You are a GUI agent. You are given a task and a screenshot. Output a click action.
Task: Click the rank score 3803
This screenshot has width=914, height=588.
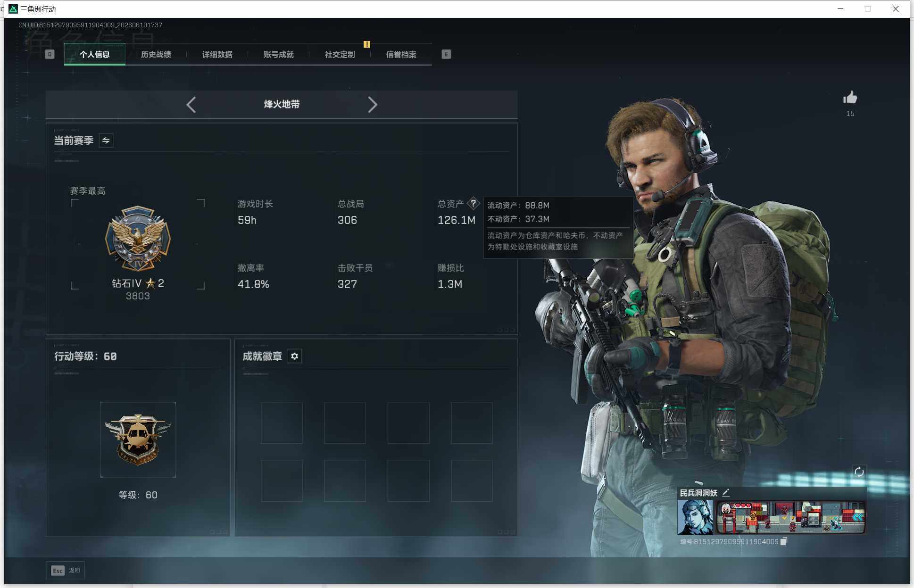138,296
